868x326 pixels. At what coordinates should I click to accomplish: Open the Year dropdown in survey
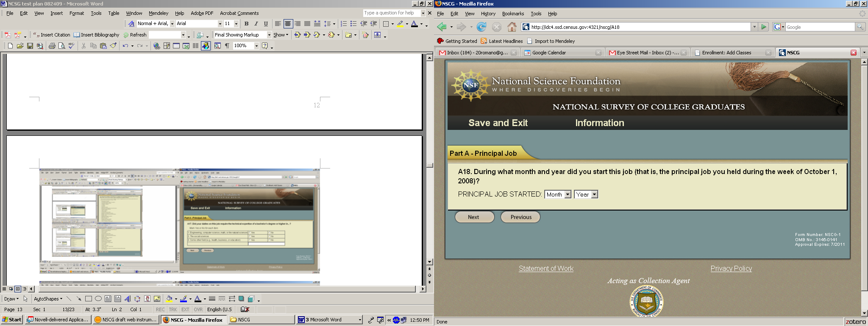[x=586, y=194]
